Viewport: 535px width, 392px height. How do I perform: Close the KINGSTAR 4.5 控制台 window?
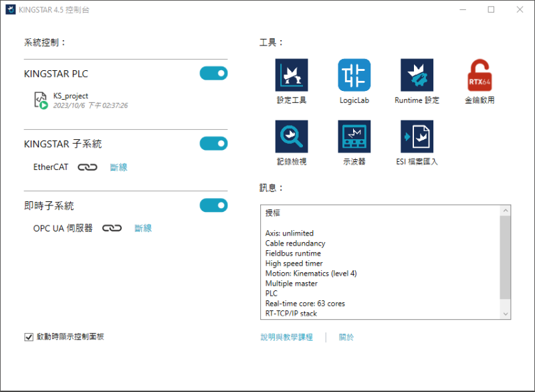520,9
